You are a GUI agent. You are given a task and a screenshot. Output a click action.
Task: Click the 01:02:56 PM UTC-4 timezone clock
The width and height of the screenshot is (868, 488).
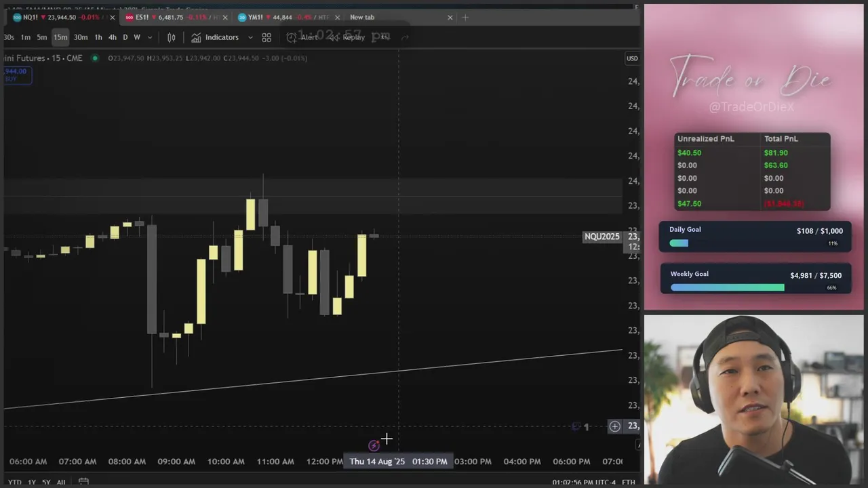coord(584,482)
